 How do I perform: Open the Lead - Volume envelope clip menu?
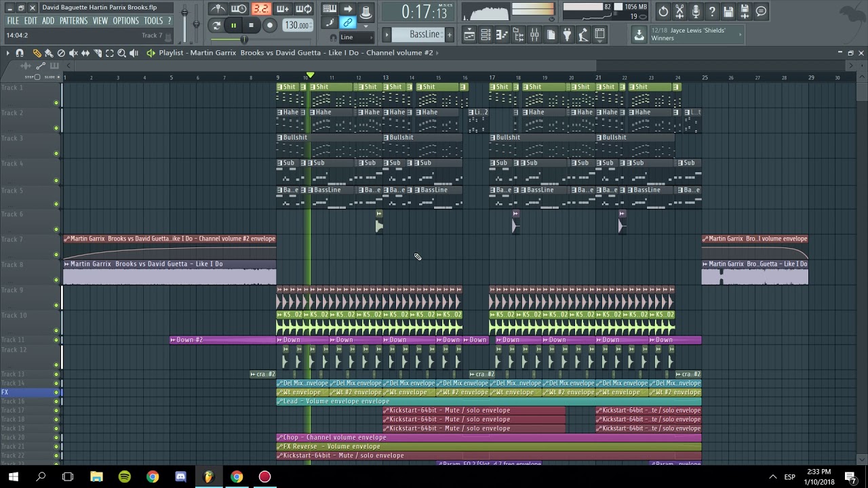[x=279, y=401]
